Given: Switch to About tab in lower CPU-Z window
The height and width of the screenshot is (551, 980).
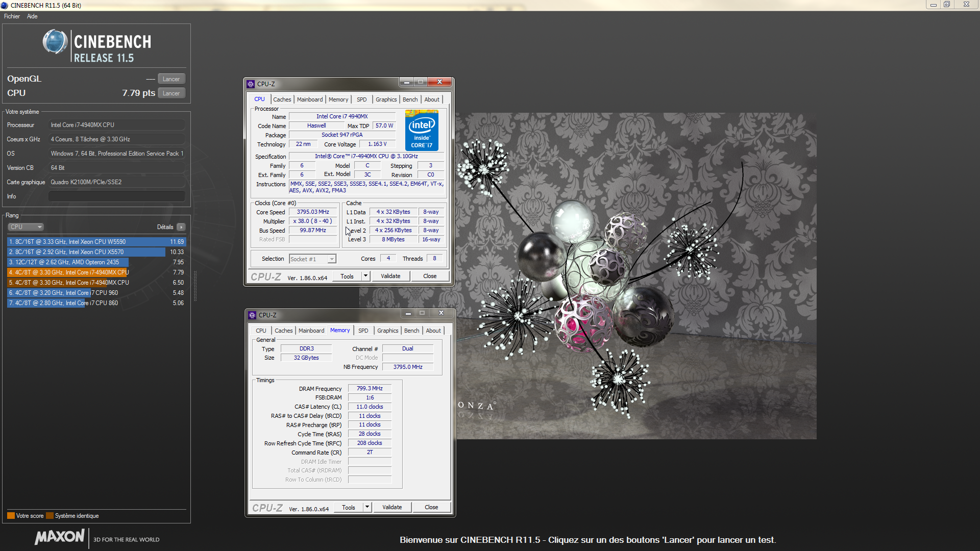Looking at the screenshot, I should 433,331.
